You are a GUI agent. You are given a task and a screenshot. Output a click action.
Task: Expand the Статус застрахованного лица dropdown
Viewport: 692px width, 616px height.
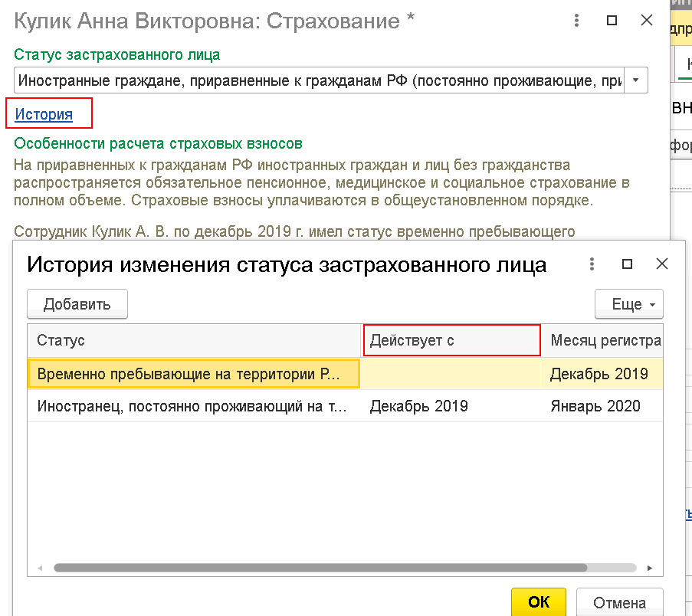point(636,80)
